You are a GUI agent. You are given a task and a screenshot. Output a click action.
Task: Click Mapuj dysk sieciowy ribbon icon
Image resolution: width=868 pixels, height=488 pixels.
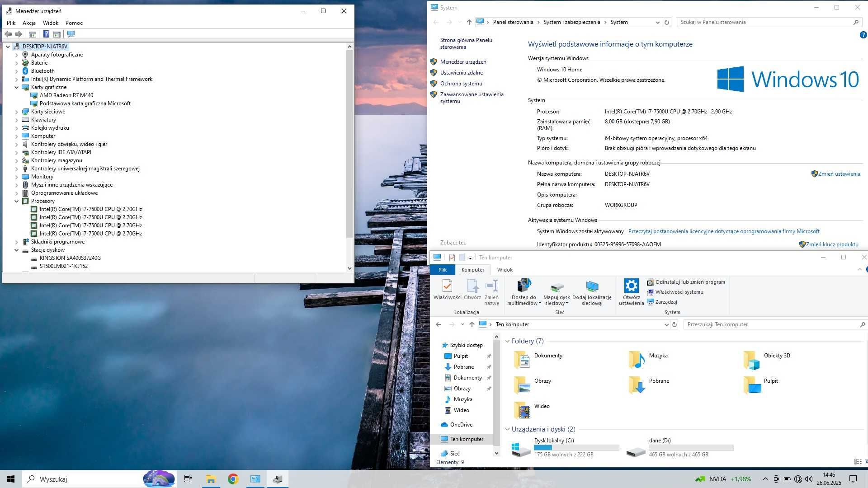coord(557,292)
